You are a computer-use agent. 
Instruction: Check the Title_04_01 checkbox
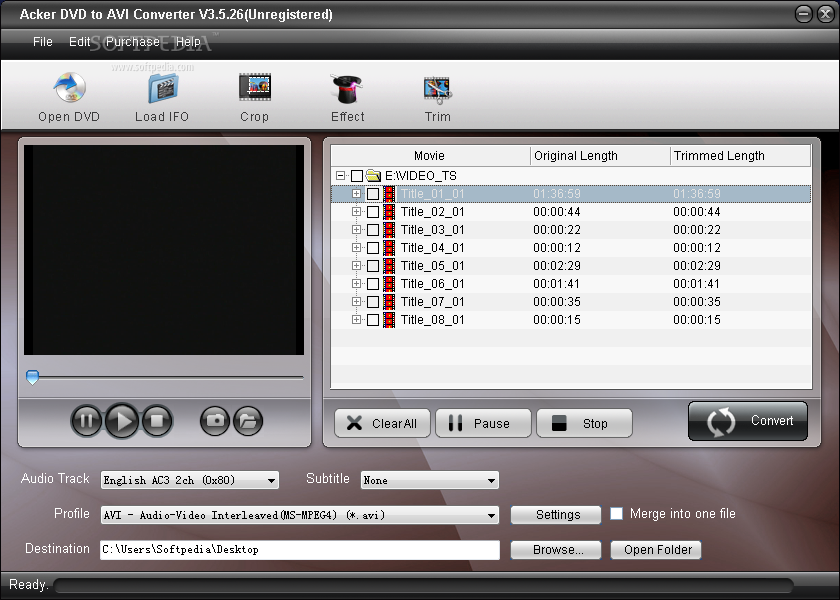(x=373, y=248)
